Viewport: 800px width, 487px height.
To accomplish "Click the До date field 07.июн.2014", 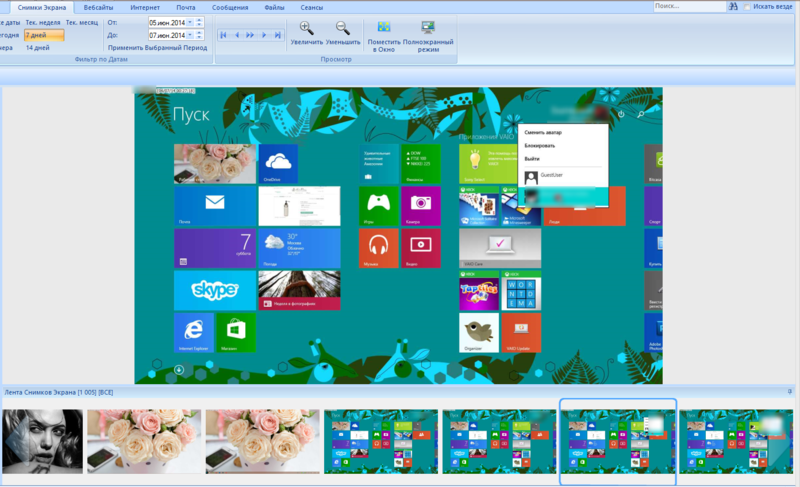I will click(167, 35).
